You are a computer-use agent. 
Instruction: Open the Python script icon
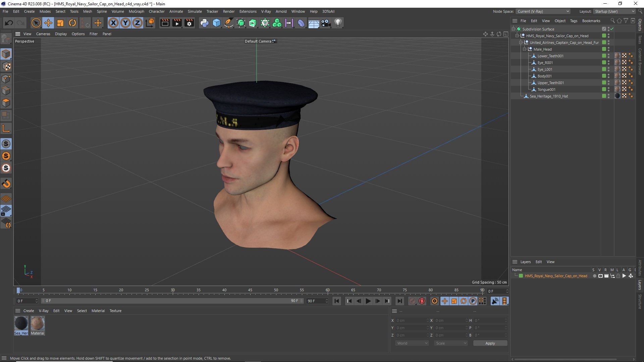204,23
